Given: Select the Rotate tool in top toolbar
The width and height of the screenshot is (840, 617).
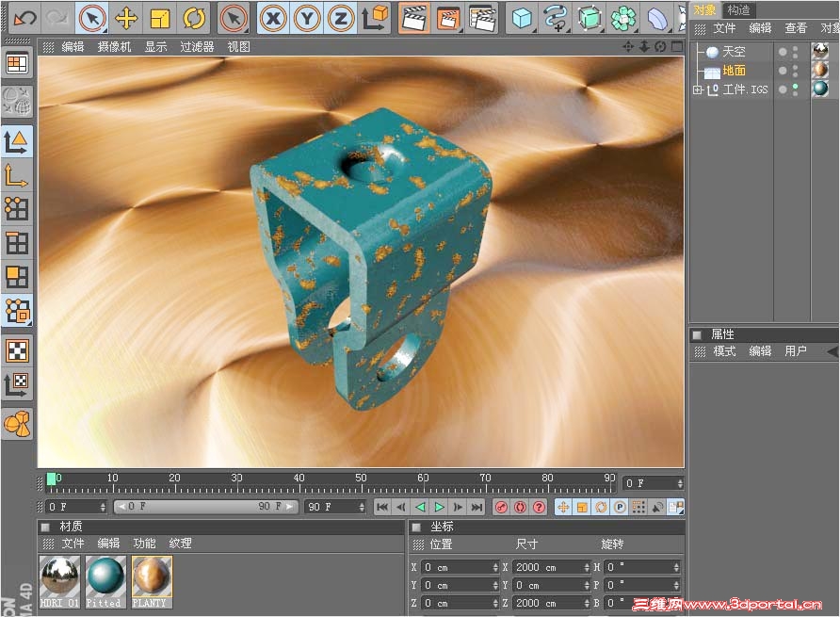Looking at the screenshot, I should 194,18.
